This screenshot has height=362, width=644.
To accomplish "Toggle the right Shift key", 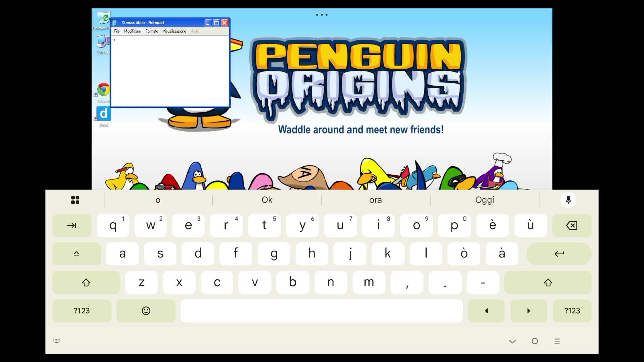I will 548,282.
